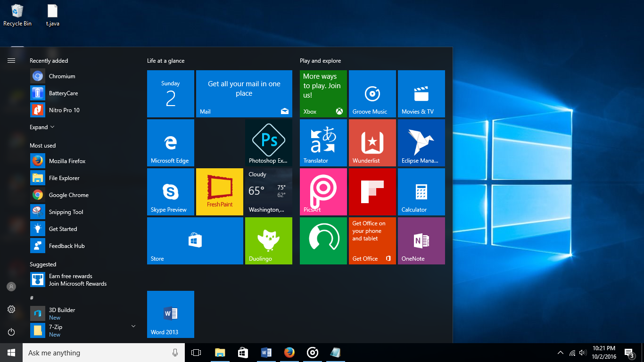Expand the Start menu hamburger navigation

[11, 60]
